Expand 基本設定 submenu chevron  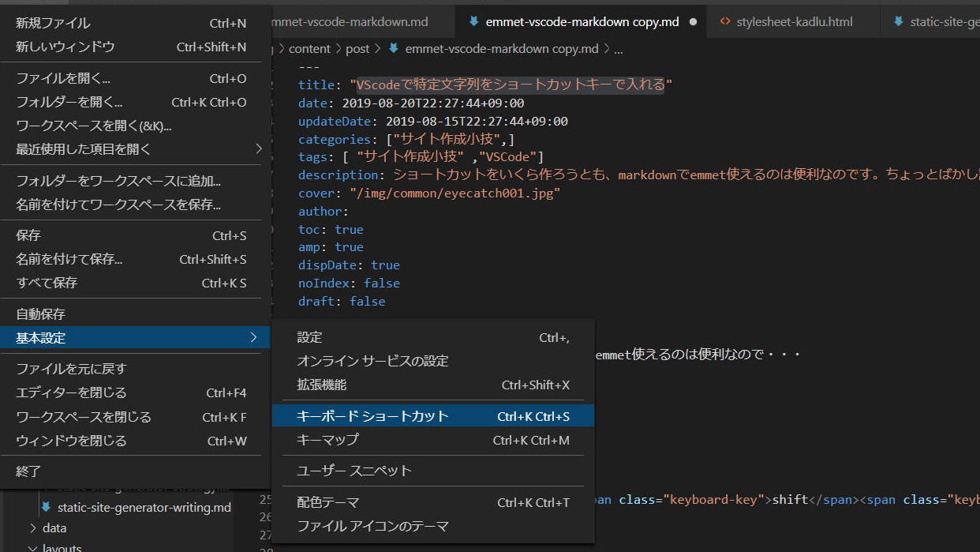[253, 337]
